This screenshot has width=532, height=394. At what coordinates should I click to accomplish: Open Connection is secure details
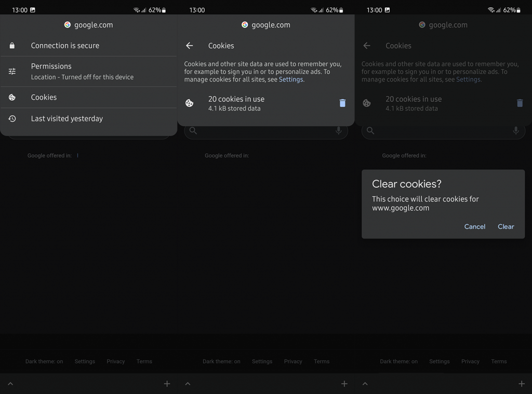tap(88, 46)
